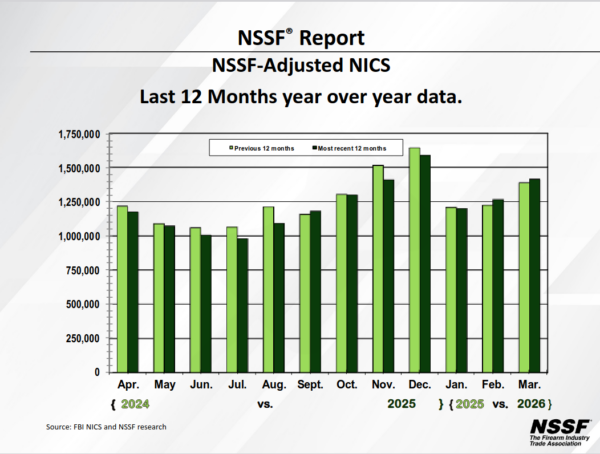Screen dimensions: 600x454
Task: Click the "NSSF Report" title
Action: pyautogui.click(x=301, y=39)
